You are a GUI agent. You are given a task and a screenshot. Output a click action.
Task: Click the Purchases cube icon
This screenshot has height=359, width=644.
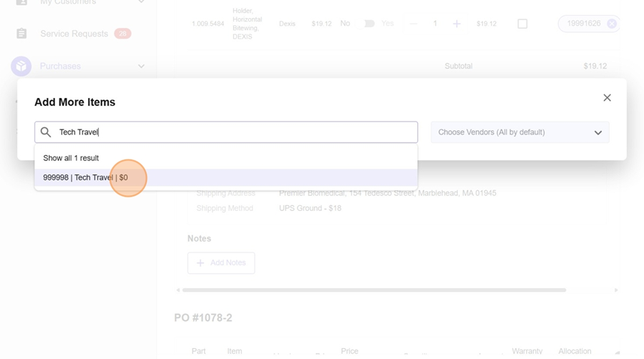(21, 67)
